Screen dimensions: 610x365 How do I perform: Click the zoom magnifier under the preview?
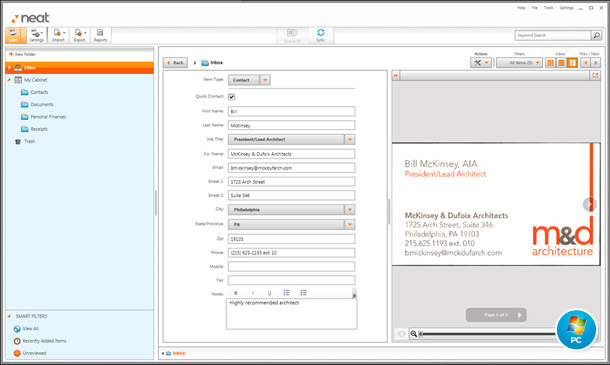tap(414, 333)
